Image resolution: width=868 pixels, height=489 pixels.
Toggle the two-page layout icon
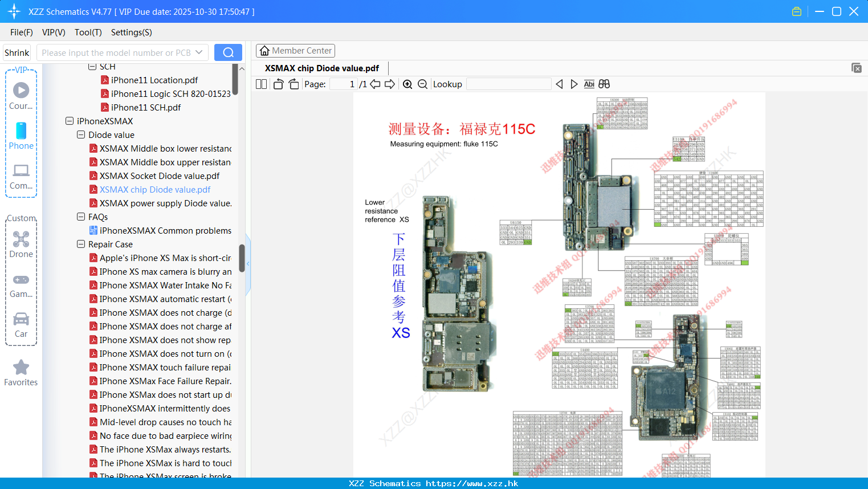click(261, 84)
